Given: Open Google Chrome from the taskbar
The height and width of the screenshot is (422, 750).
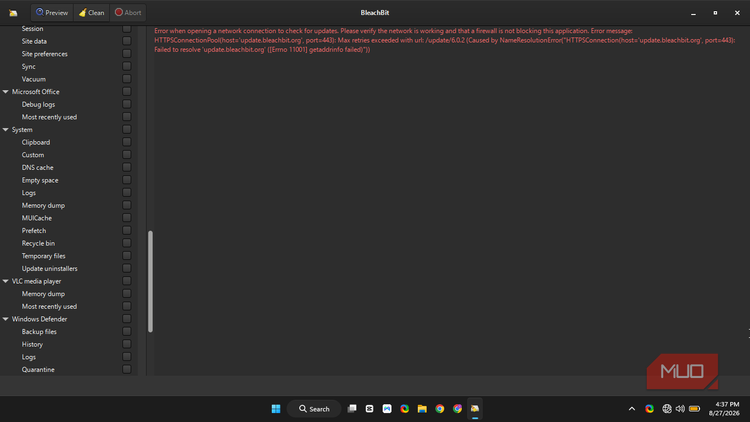Looking at the screenshot, I should [x=440, y=409].
